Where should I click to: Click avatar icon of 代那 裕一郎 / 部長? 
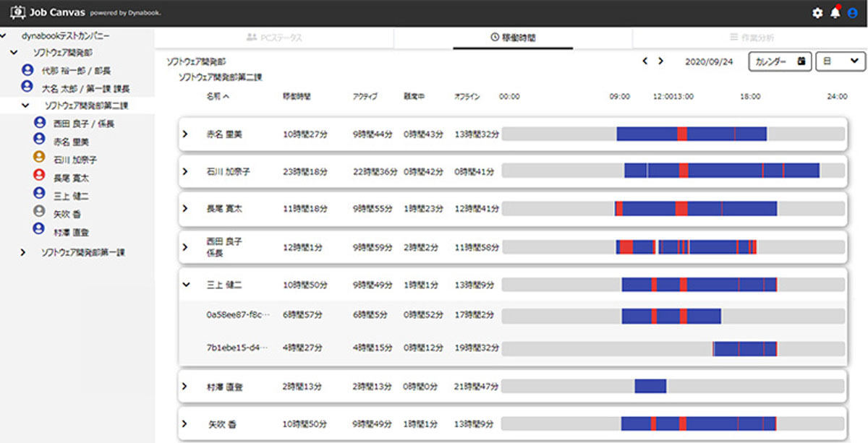[27, 70]
